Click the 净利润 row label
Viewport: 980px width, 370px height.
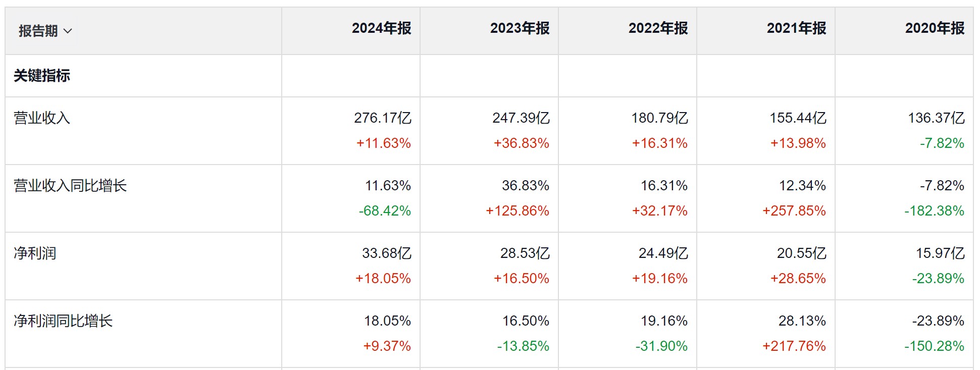click(35, 253)
